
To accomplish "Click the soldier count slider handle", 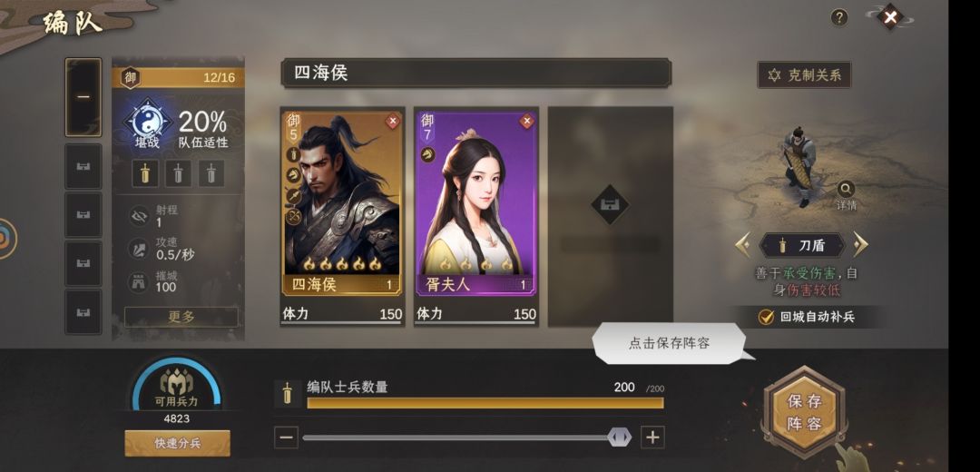I will [620, 437].
